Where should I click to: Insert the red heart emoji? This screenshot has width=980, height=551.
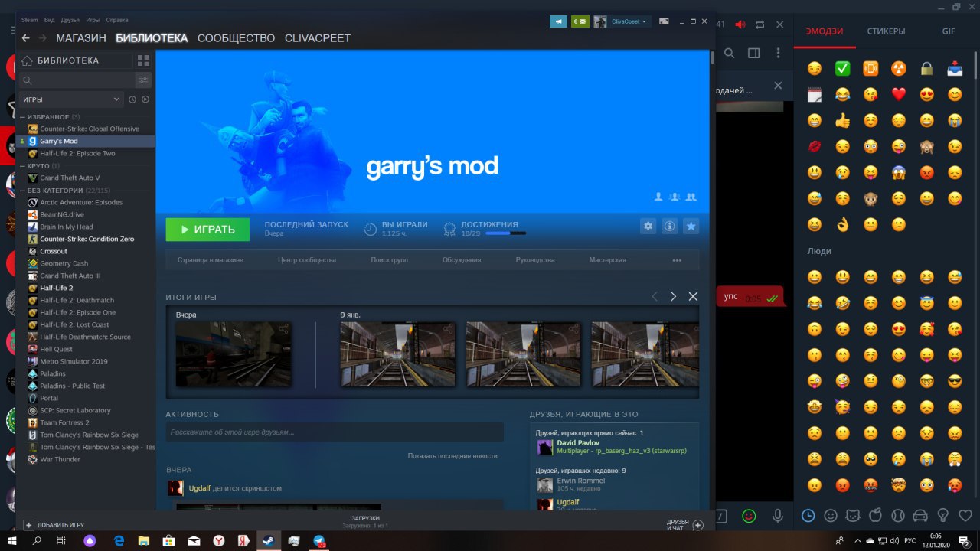[x=899, y=95]
